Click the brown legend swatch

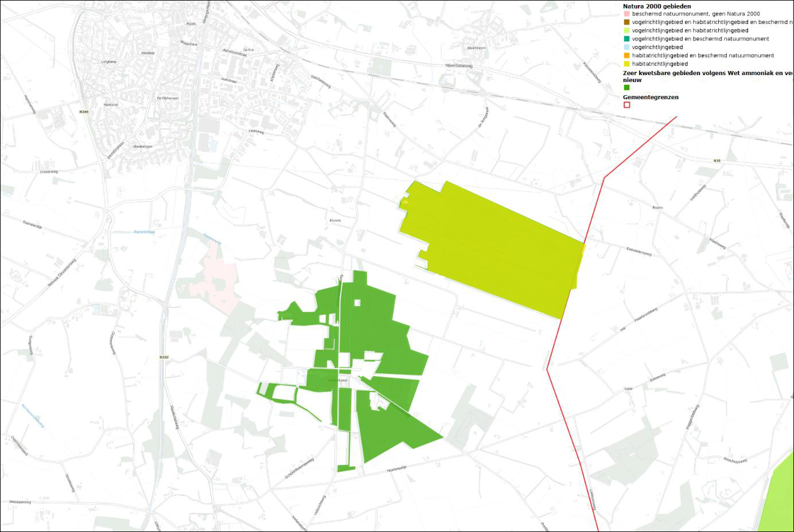626,22
